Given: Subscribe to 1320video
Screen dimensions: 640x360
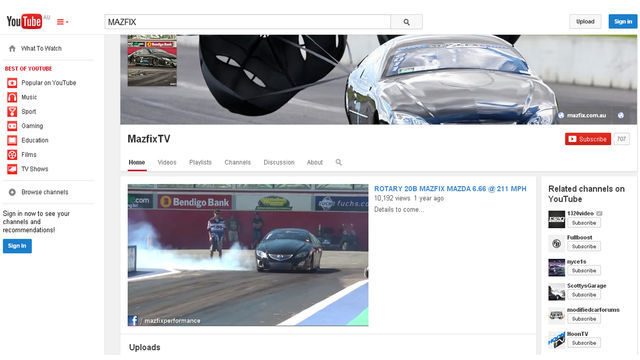Looking at the screenshot, I should coord(584,223).
